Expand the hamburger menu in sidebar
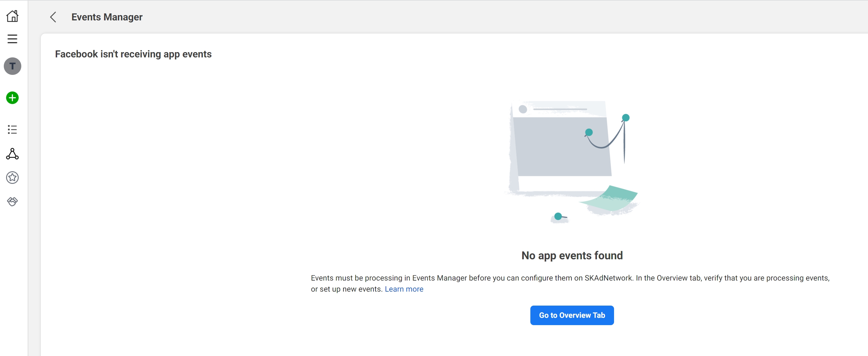The width and height of the screenshot is (868, 356). pos(13,39)
